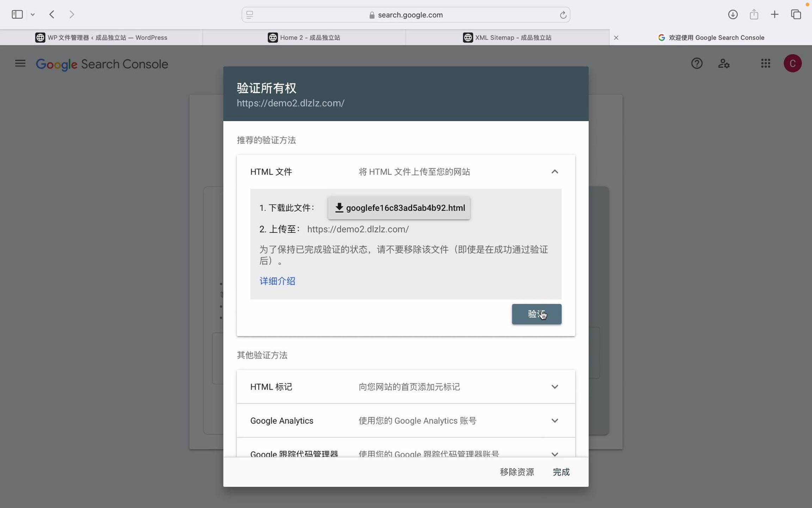Open the help question mark icon

pyautogui.click(x=697, y=64)
